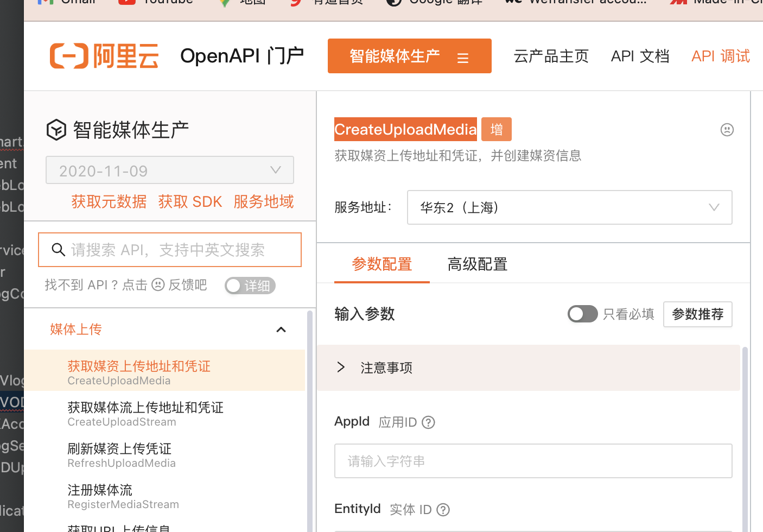
Task: Switch to the 参数配置 tab
Action: tap(382, 264)
